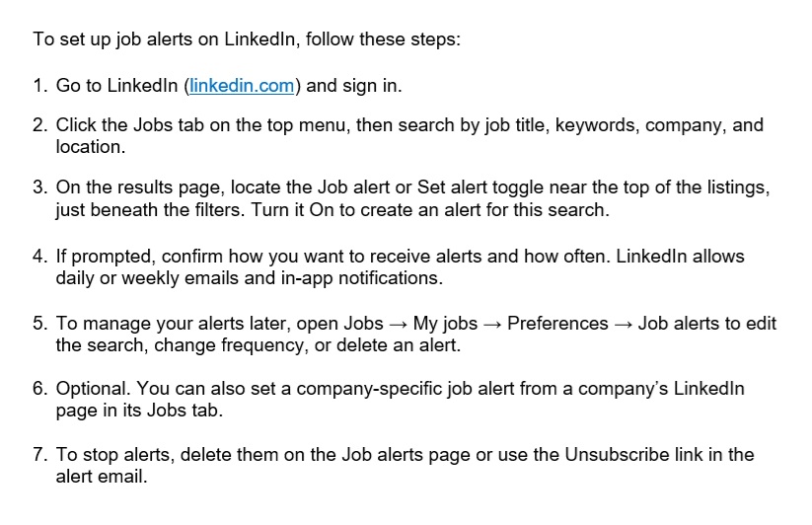Click the word "Preferences" in step 5
This screenshot has width=812, height=525.
[x=557, y=324]
